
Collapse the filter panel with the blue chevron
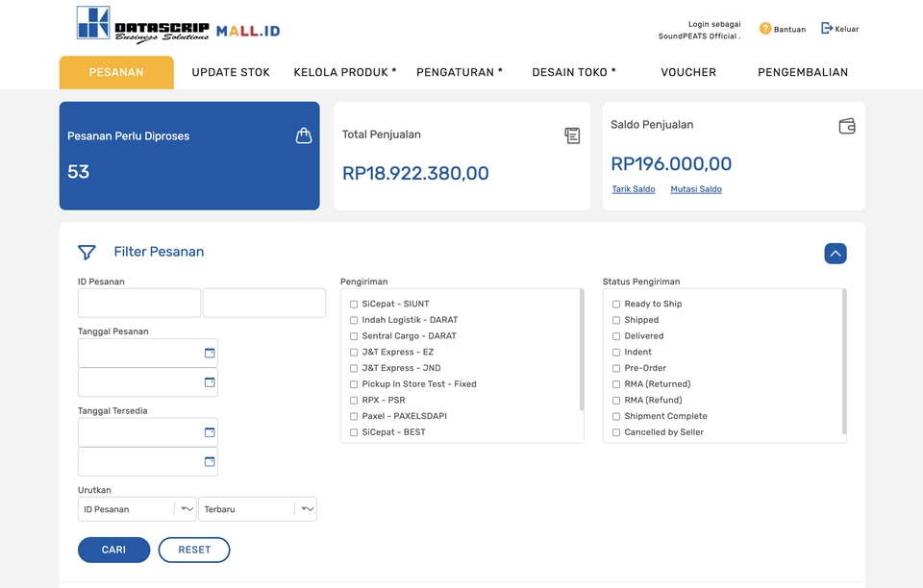(x=835, y=253)
